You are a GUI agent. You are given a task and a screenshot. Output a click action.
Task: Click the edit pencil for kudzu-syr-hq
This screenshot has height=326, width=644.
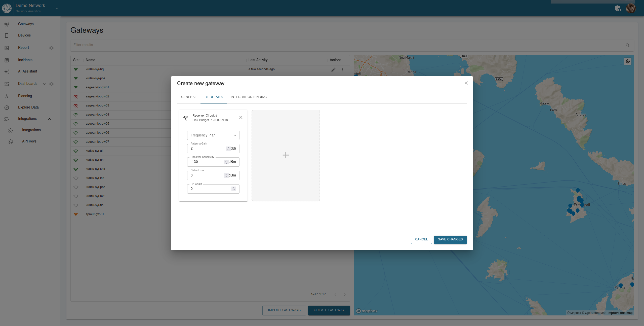click(x=333, y=69)
